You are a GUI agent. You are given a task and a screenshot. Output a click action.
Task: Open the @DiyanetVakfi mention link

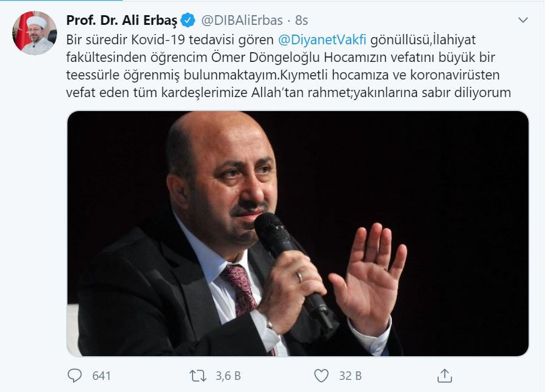(x=322, y=40)
